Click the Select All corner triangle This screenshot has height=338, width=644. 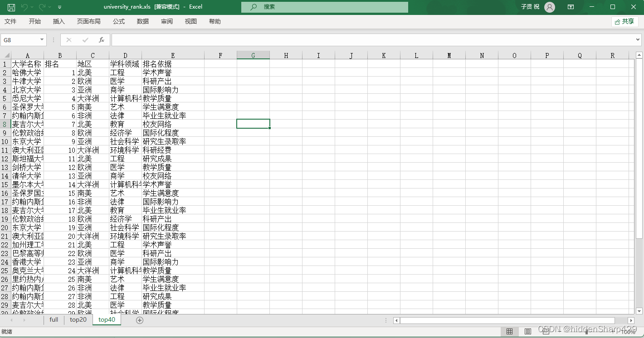coord(6,55)
